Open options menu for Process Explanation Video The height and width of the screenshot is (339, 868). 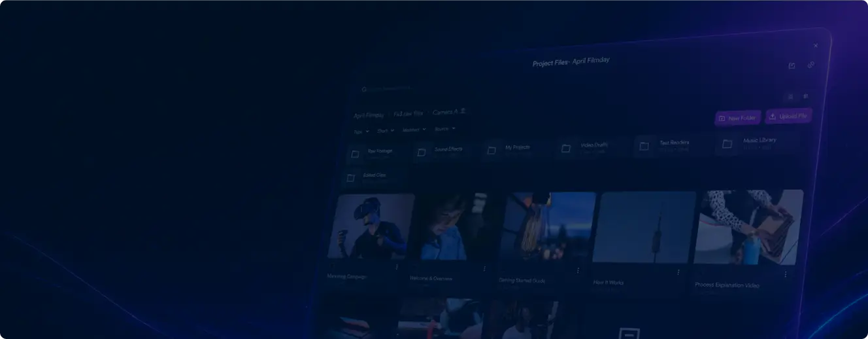pos(785,274)
